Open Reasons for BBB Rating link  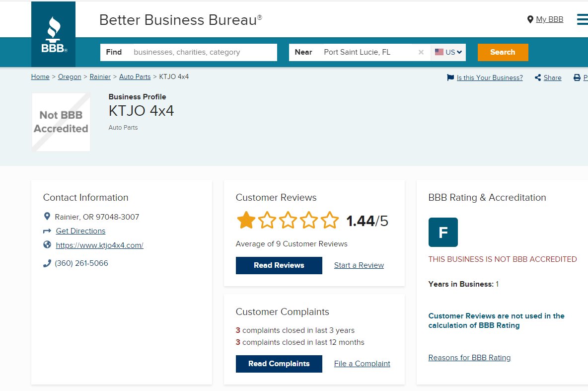pos(469,358)
